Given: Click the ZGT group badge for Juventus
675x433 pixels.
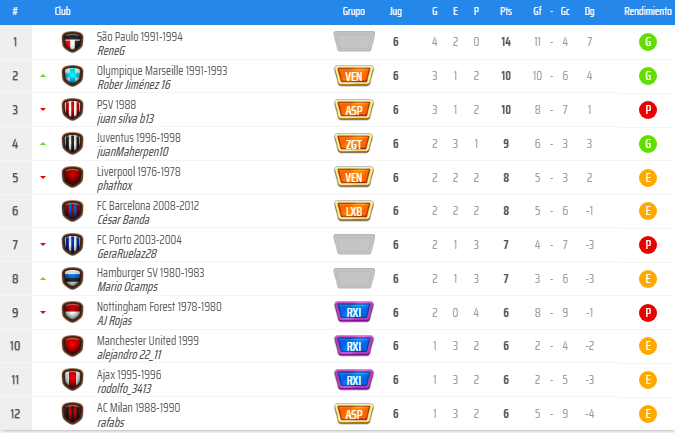Looking at the screenshot, I should click(353, 143).
